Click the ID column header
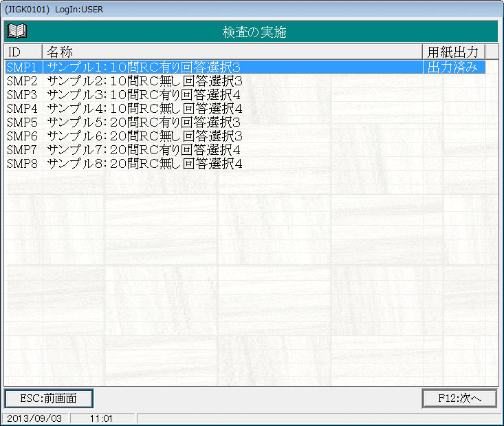 pos(23,52)
